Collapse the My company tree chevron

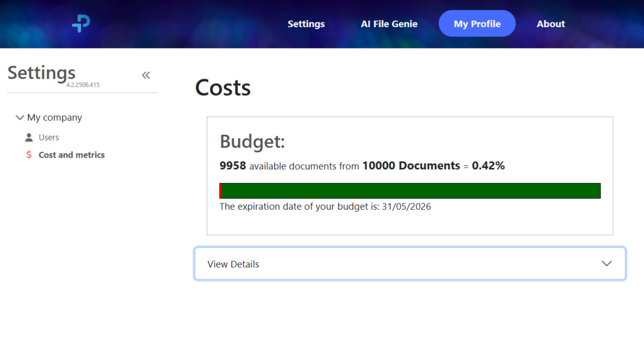[20, 117]
